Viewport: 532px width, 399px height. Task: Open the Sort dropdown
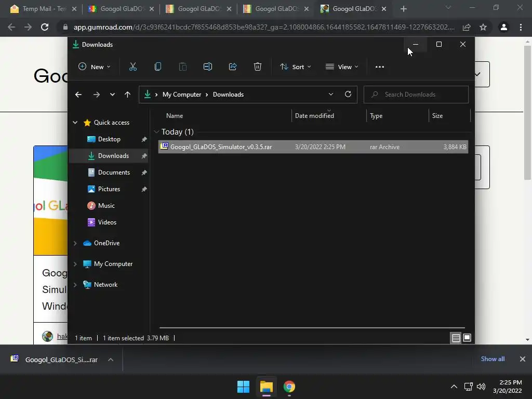pos(295,67)
